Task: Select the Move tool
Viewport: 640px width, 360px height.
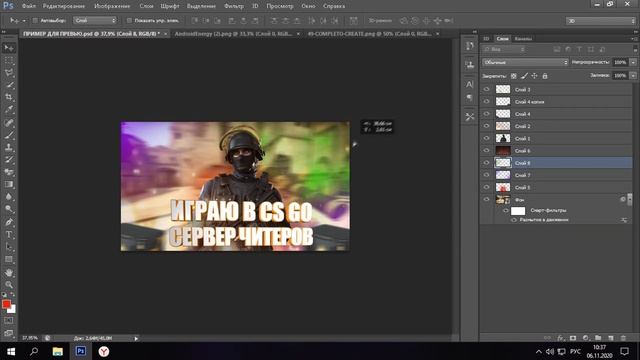Action: tap(9, 48)
